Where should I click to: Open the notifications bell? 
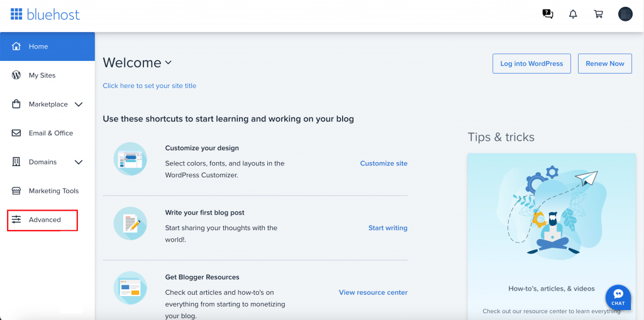573,14
